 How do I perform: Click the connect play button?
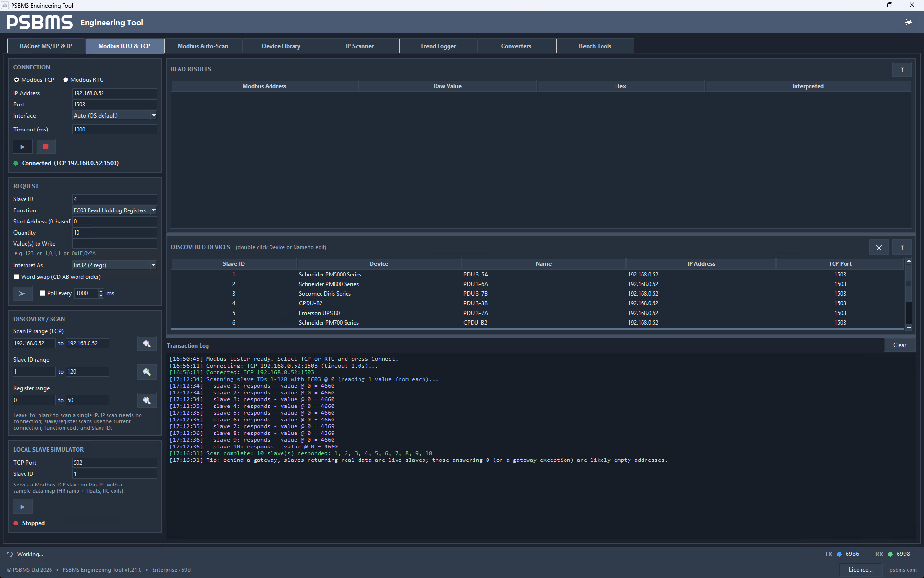click(x=22, y=146)
